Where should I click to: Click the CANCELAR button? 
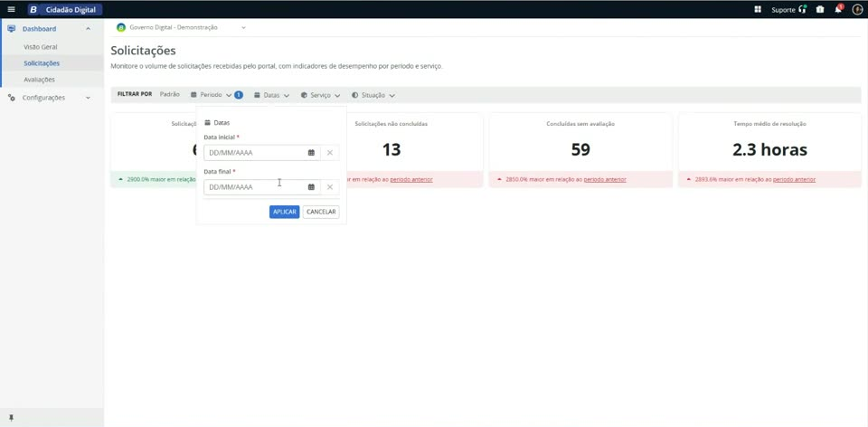click(321, 212)
